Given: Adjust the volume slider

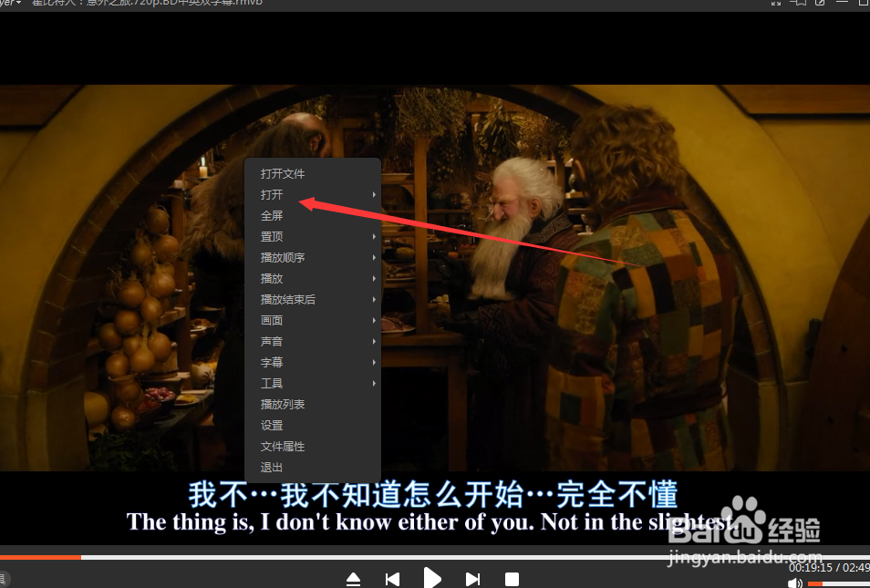Looking at the screenshot, I should [x=838, y=583].
